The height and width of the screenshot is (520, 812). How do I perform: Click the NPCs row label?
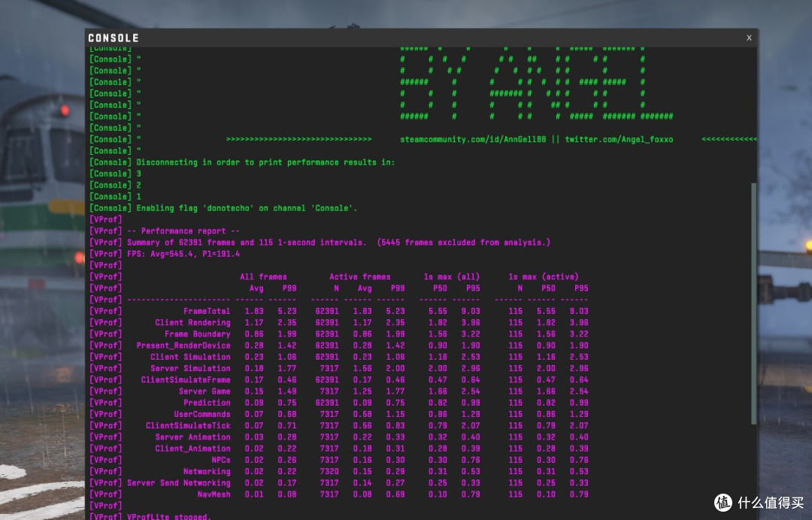point(220,460)
